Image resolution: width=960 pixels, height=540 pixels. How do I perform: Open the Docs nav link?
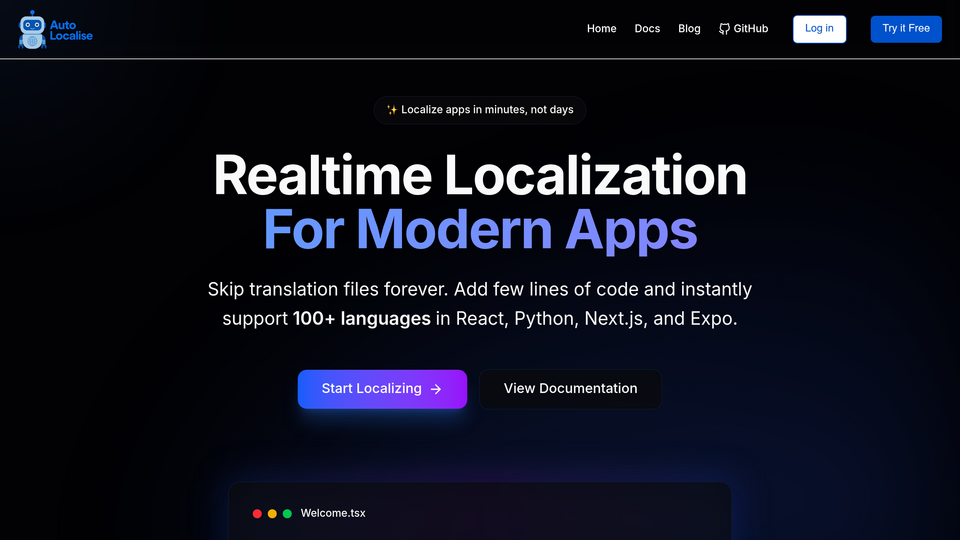point(647,29)
